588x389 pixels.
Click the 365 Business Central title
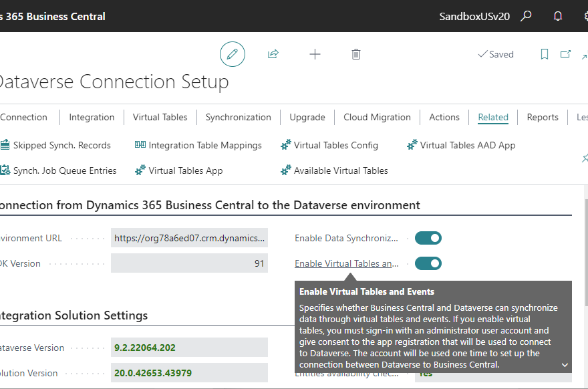[x=55, y=17]
